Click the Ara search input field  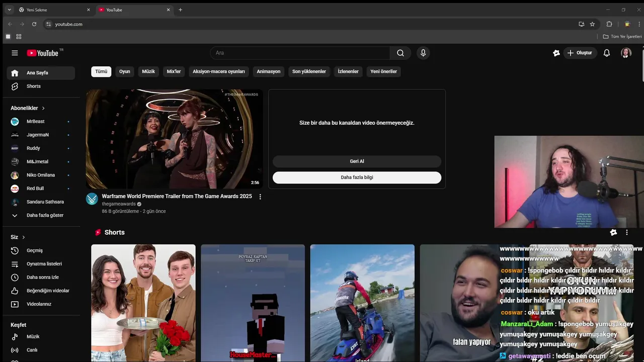click(x=300, y=53)
